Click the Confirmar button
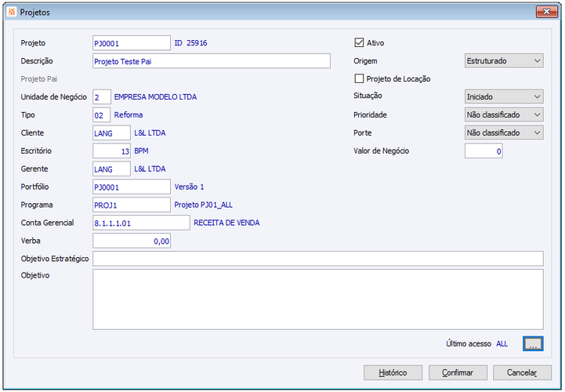This screenshot has width=565, height=392. (x=458, y=372)
